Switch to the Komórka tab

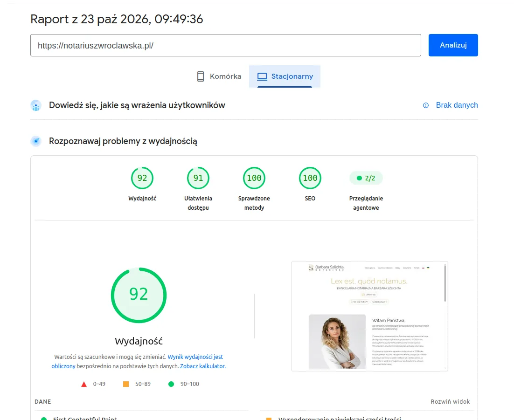tap(219, 76)
